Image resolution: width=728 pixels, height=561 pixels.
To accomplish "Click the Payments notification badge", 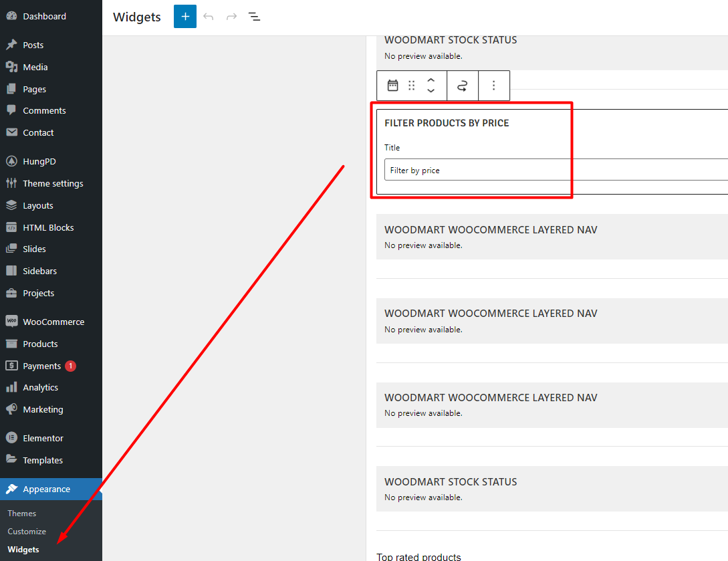I will (71, 366).
